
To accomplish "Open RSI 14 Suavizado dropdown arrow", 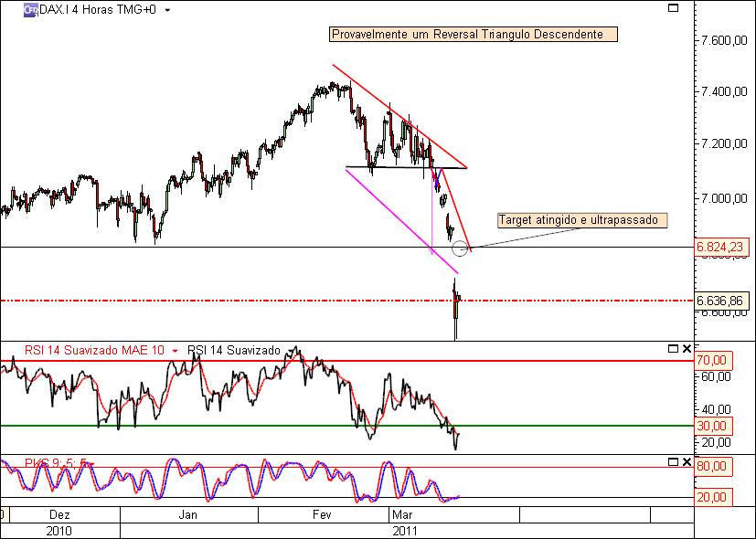I will (x=291, y=351).
